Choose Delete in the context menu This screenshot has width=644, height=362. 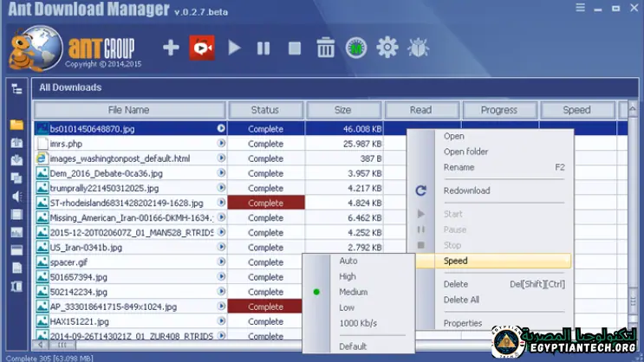(x=456, y=284)
